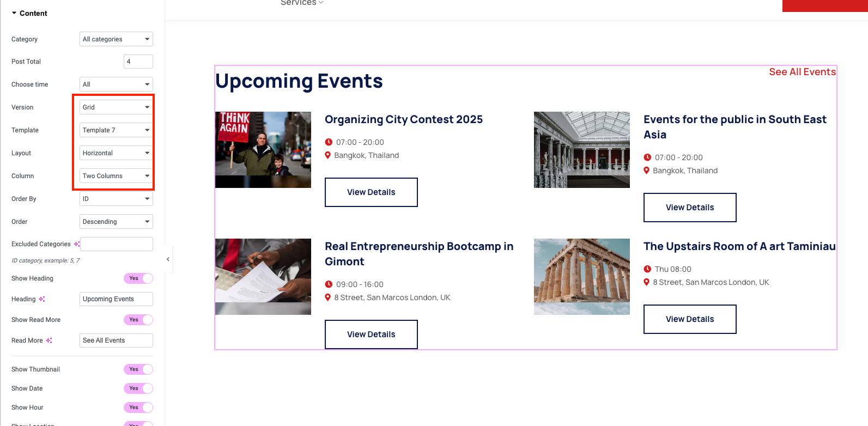Click the AI sparkle icon next to Heading

pyautogui.click(x=42, y=299)
